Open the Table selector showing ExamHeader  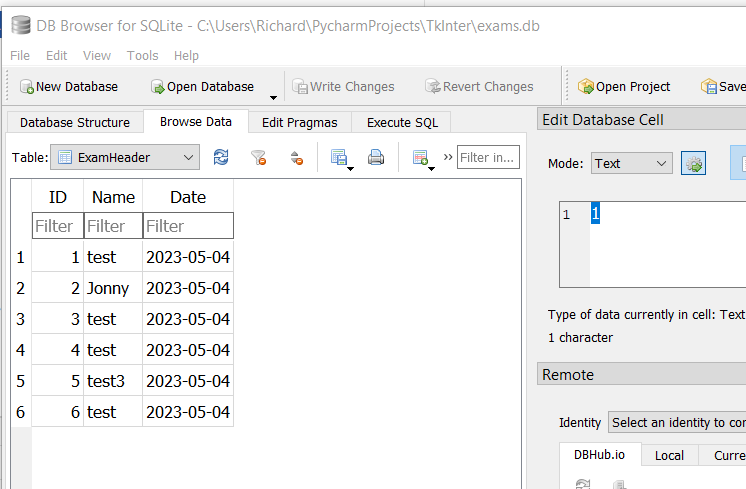click(125, 157)
